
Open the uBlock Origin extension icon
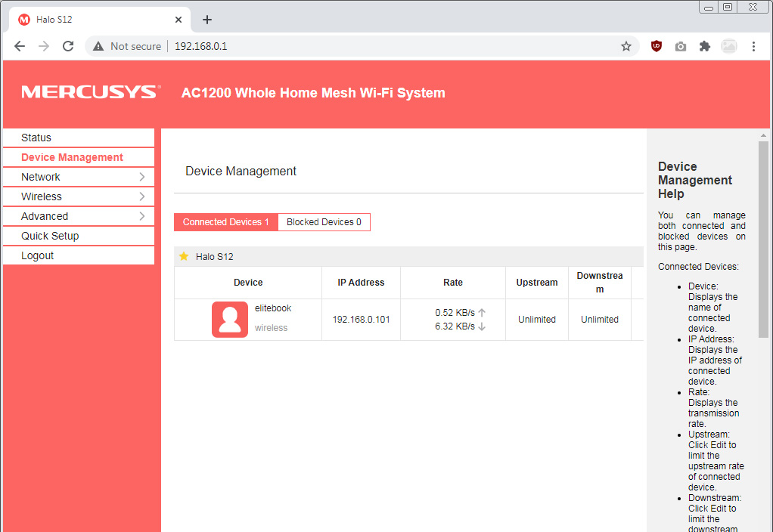(x=657, y=46)
